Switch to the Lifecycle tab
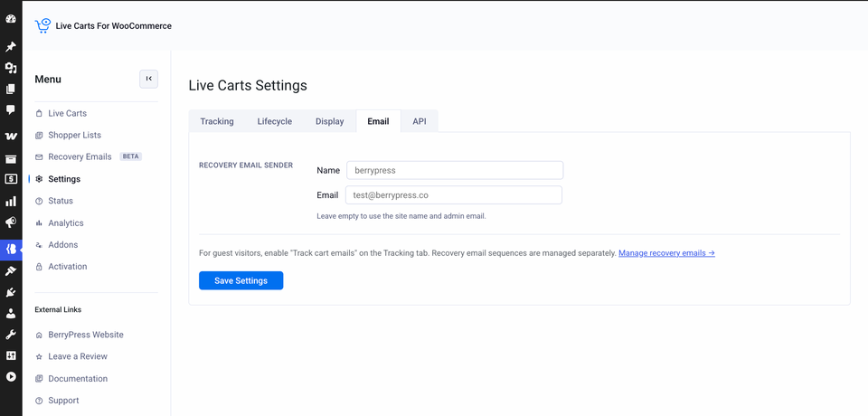 (275, 121)
